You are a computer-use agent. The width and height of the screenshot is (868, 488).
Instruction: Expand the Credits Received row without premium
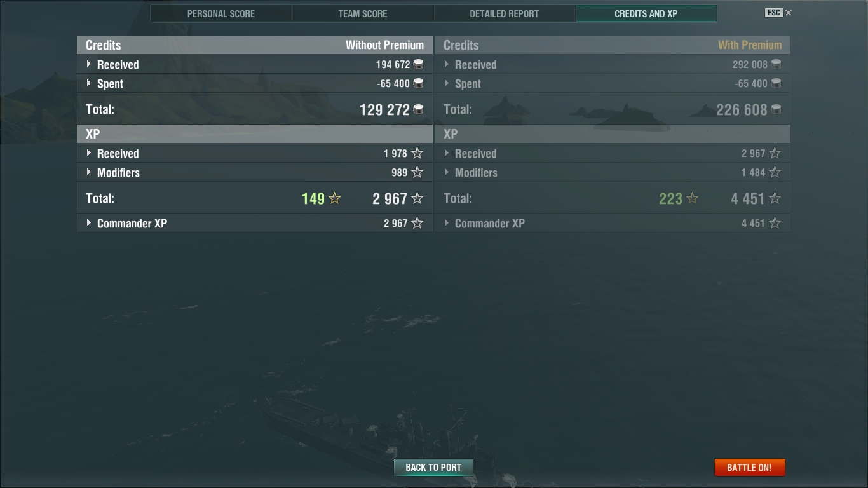coord(255,64)
